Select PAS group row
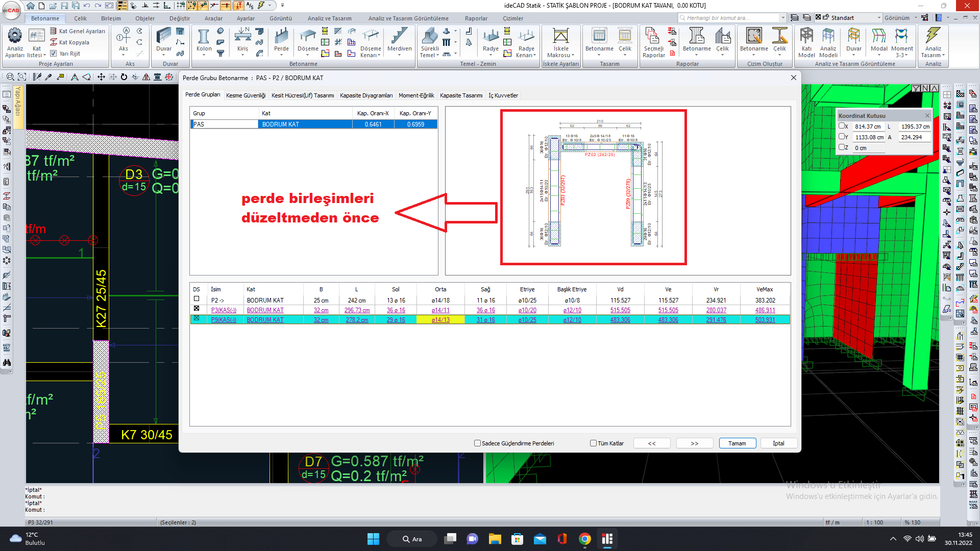The image size is (980, 551). (x=314, y=124)
